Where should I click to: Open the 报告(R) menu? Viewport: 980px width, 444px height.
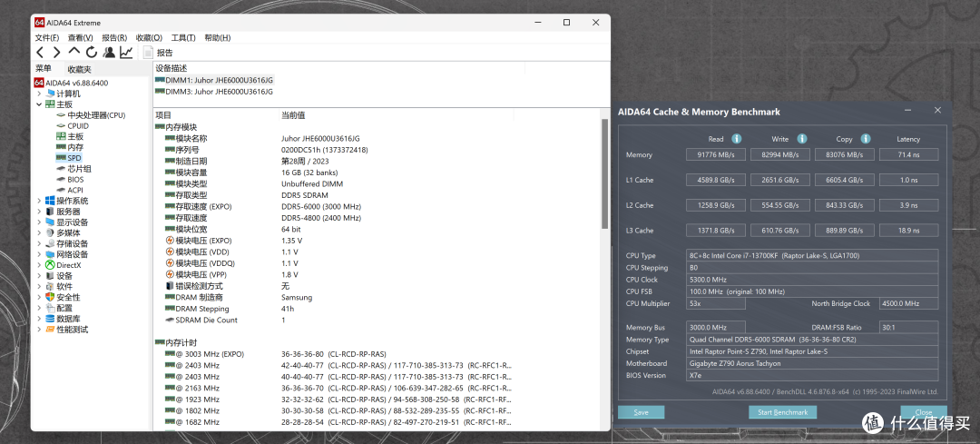pos(114,37)
